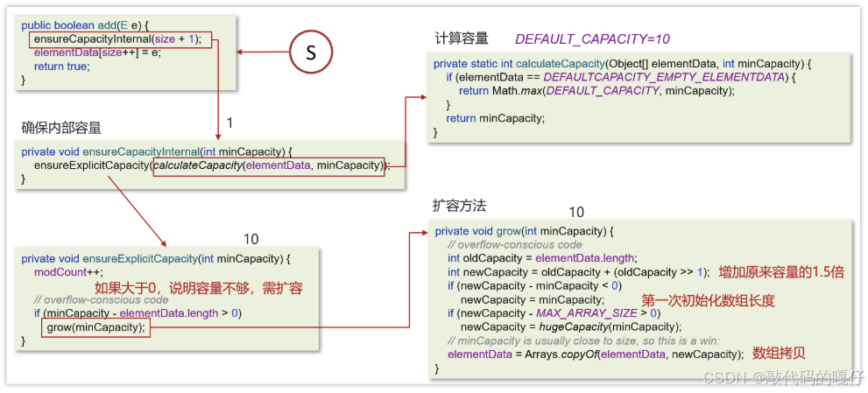Click the '确保内部容量' heading
This screenshot has width=868, height=393.
61,129
